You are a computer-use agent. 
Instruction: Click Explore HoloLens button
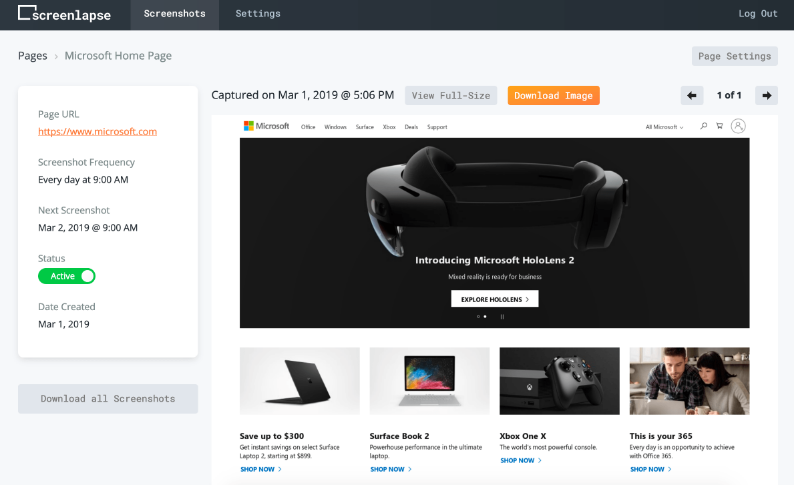495,299
